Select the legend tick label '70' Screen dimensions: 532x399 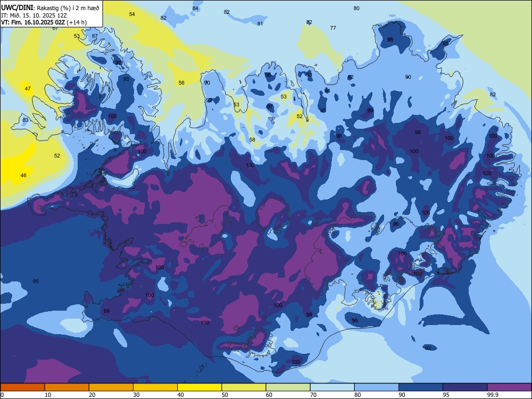tap(313, 395)
